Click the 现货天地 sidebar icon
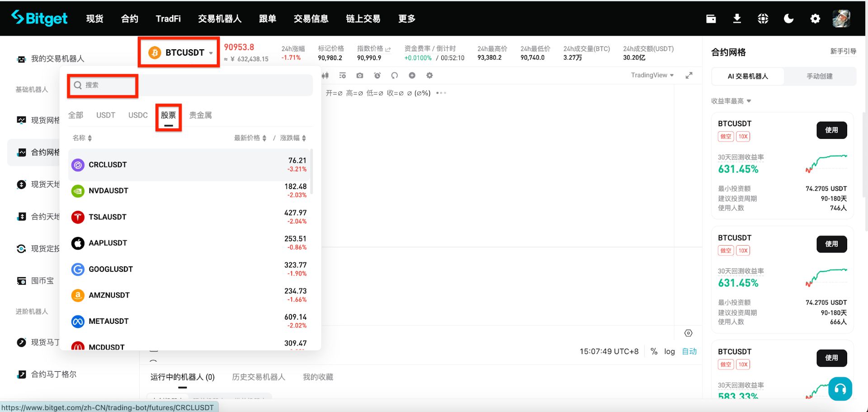Viewport: 868px width, 412px height. pyautogui.click(x=21, y=185)
